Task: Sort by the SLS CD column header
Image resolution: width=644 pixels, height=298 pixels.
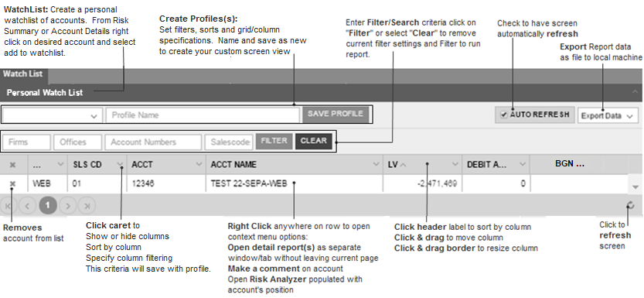Action: (x=87, y=164)
